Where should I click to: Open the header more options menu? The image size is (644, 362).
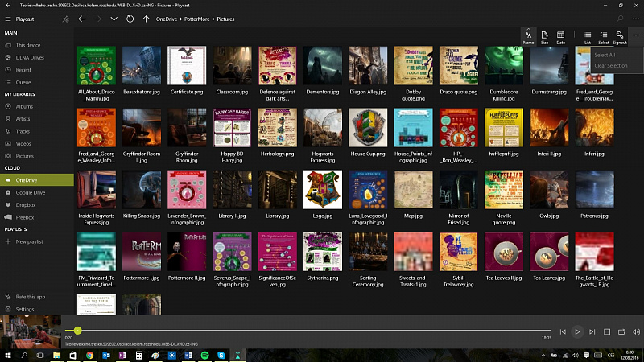pyautogui.click(x=636, y=19)
